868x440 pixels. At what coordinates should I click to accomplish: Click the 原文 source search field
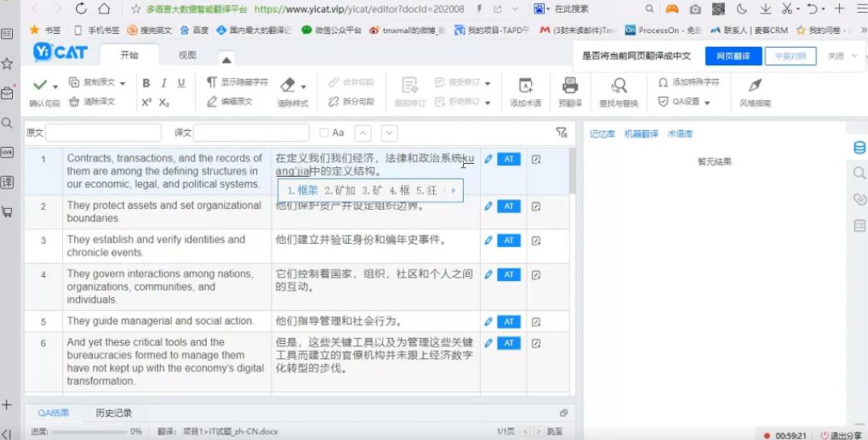coord(103,133)
